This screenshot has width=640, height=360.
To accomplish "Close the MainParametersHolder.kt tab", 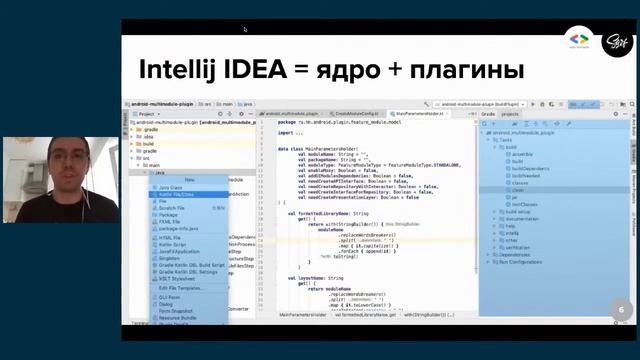I will (x=447, y=114).
